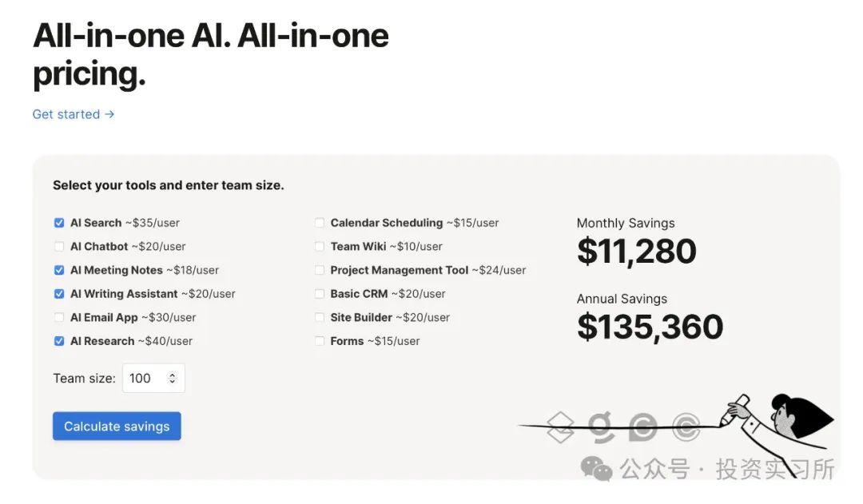Click the speech-bubble C logo icon
The image size is (863, 504).
point(642,427)
